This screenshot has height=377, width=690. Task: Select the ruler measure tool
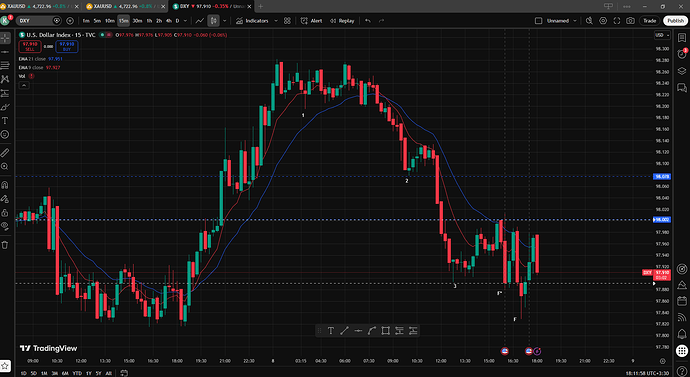[x=5, y=153]
